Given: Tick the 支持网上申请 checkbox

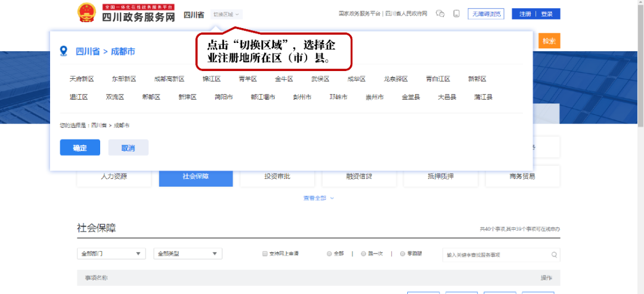Looking at the screenshot, I should pyautogui.click(x=265, y=253).
